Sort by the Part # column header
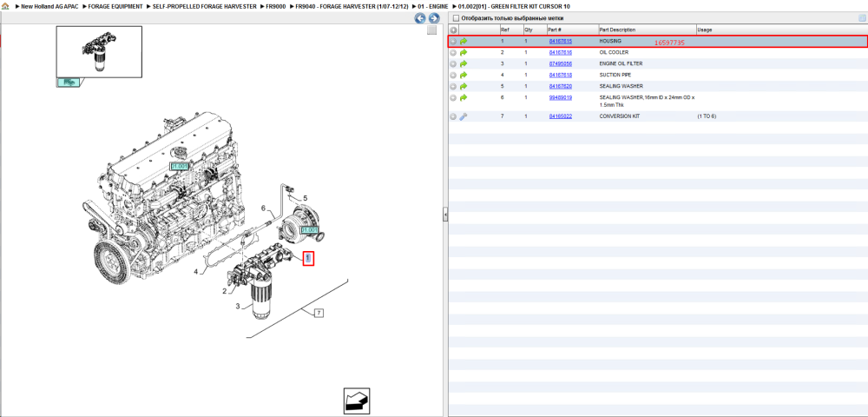The width and height of the screenshot is (868, 417). [555, 30]
